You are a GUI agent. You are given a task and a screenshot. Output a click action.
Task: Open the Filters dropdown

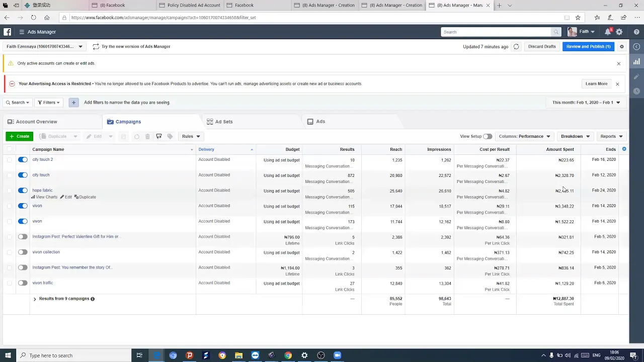49,103
